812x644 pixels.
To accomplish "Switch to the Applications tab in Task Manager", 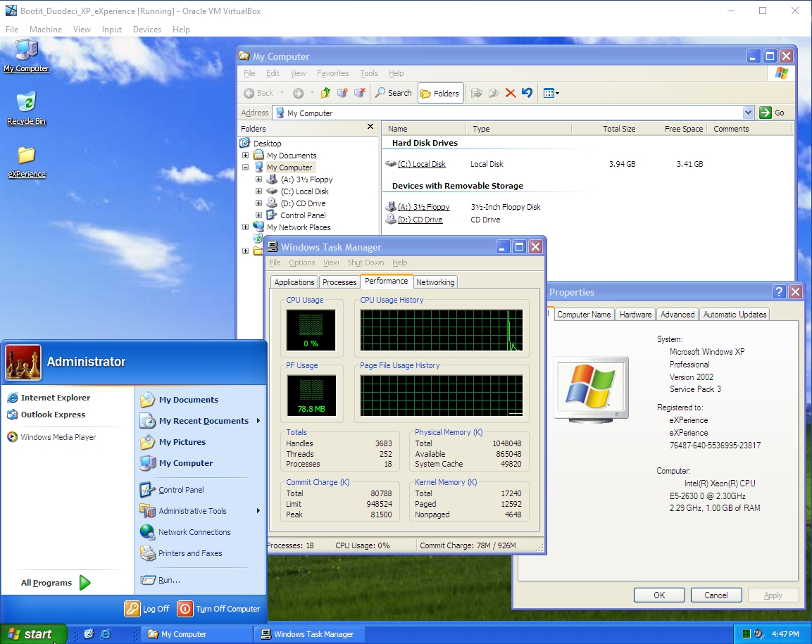I will coord(294,282).
